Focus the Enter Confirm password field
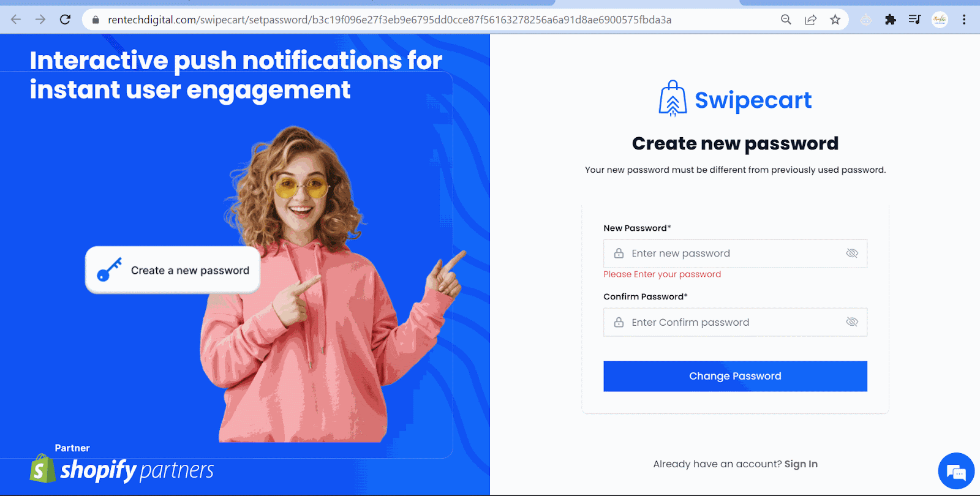 [735, 322]
